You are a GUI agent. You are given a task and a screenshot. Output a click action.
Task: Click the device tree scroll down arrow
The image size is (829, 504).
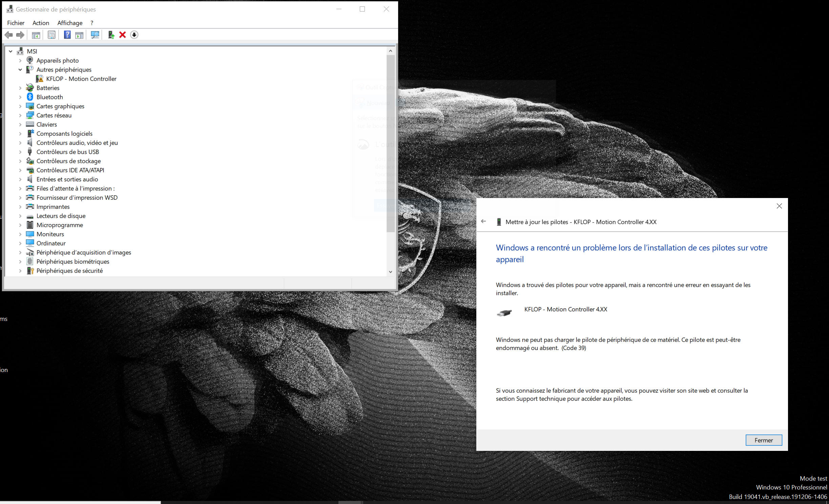[391, 271]
